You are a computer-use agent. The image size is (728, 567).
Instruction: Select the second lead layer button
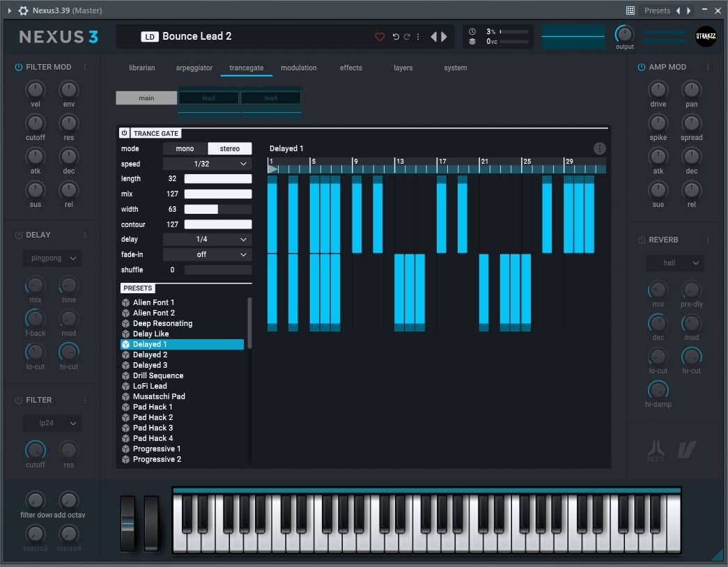click(271, 98)
